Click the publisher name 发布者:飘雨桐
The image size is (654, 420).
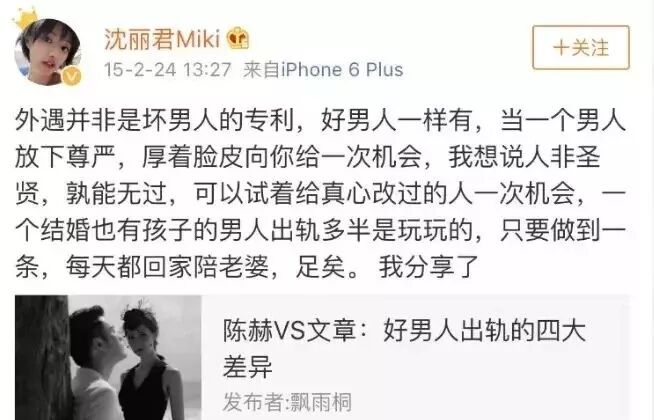(x=287, y=402)
